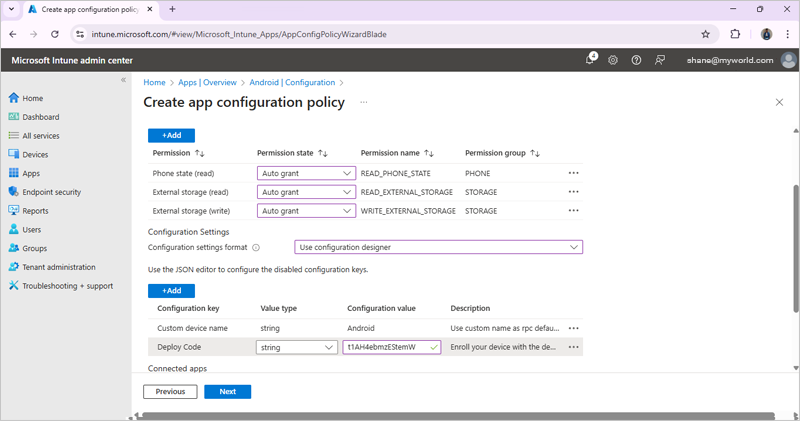Click info icon beside Configuration settings format
Viewport: 800px width, 421px height.
coord(256,248)
